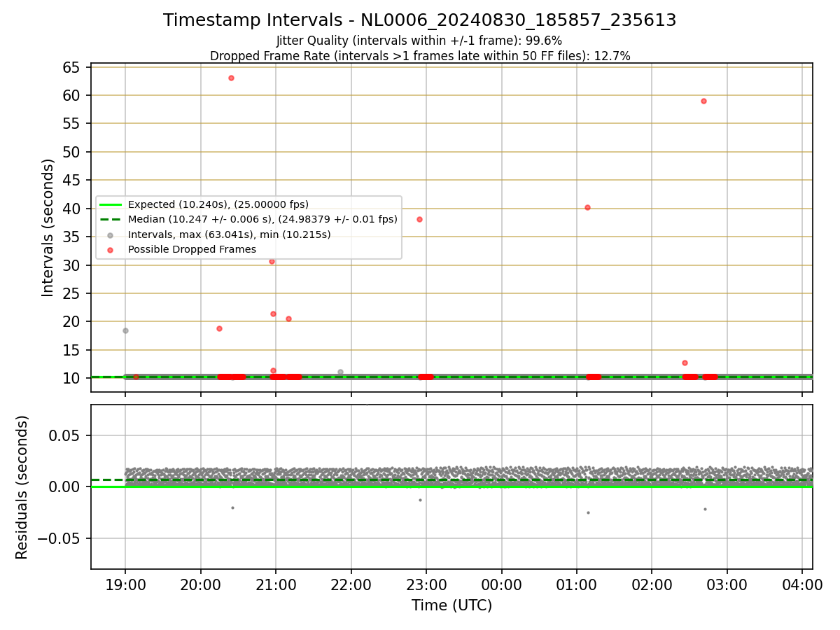Click the "Jitter Quality" 99.6% subtitle line

click(419, 41)
